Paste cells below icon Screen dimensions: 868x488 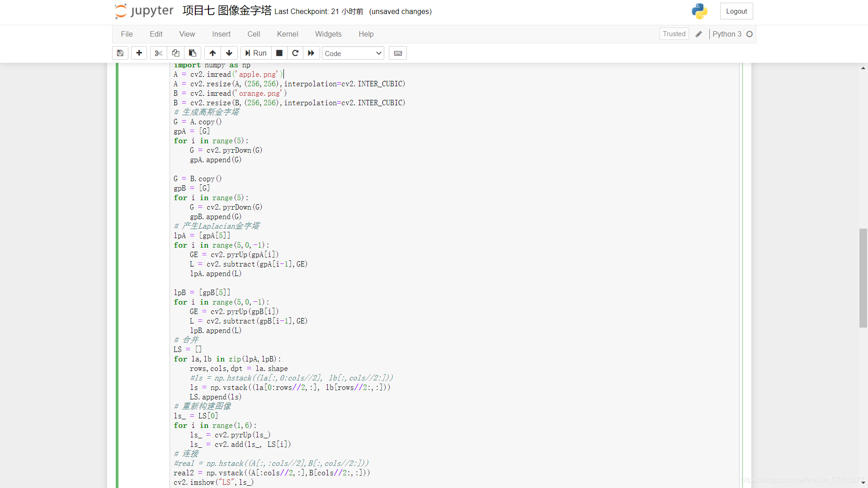(193, 53)
